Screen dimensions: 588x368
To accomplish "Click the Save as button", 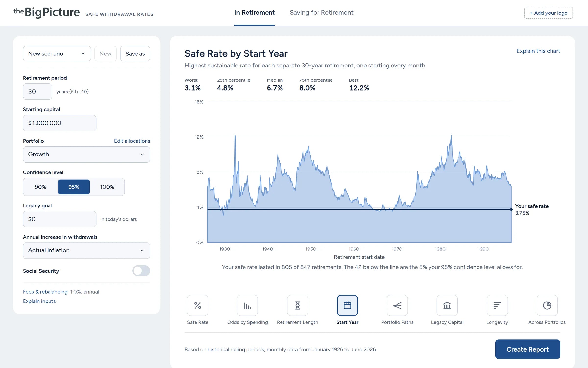I will click(135, 53).
